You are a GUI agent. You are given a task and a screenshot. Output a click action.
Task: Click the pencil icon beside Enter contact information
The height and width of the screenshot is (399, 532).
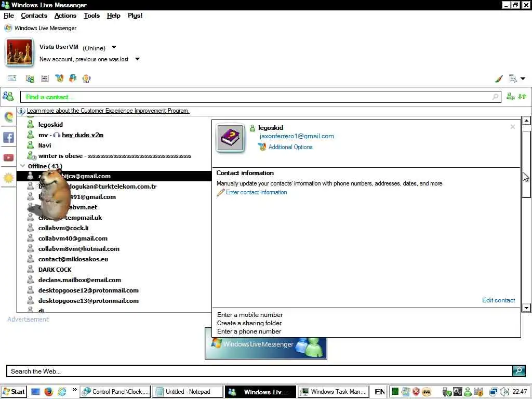click(220, 192)
